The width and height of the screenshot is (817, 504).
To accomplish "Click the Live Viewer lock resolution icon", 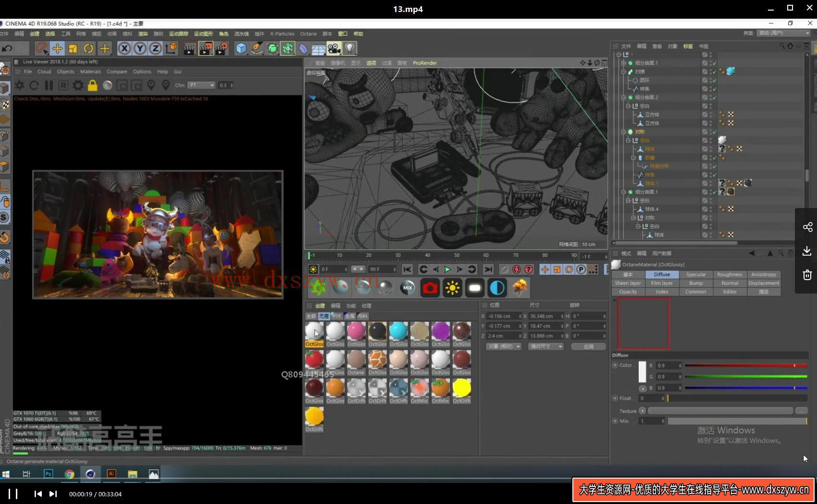I will coord(92,85).
